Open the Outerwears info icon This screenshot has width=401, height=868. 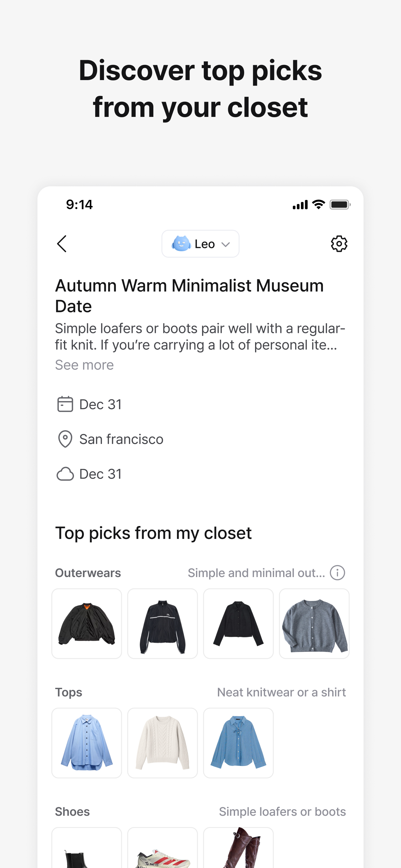click(x=337, y=573)
